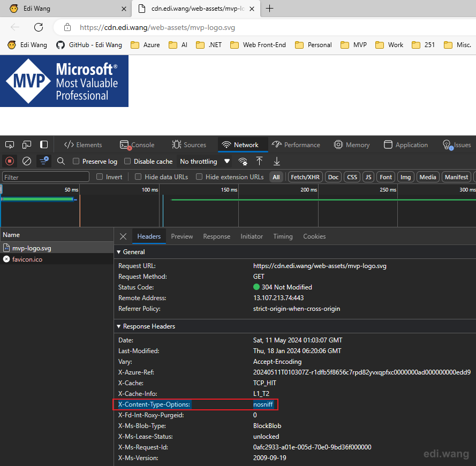
Task: Close the Edi Wang browser tab
Action: [124, 9]
